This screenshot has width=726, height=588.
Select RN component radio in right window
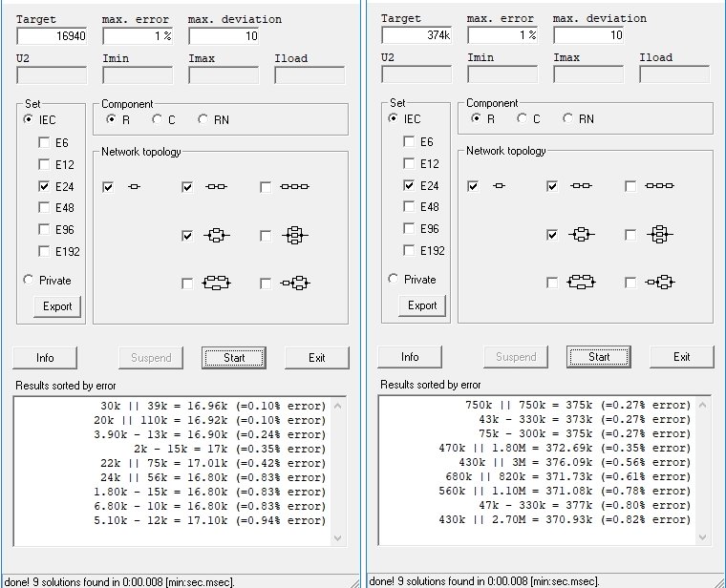pyautogui.click(x=567, y=118)
